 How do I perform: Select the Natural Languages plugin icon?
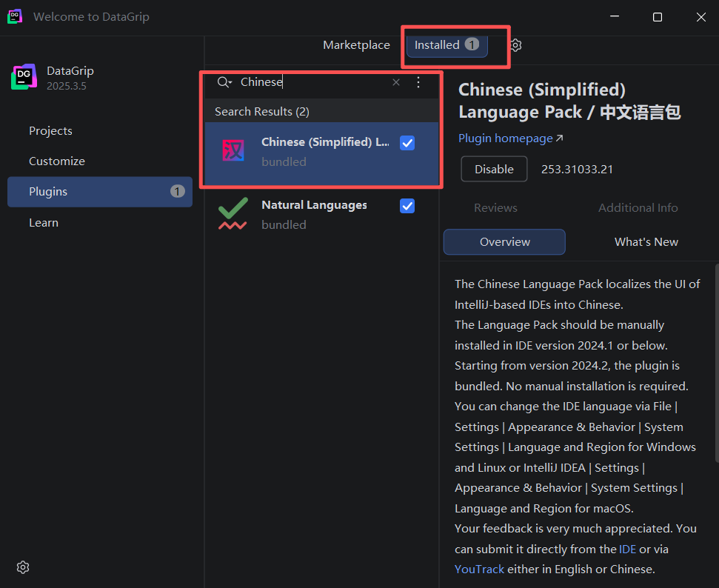coord(233,213)
